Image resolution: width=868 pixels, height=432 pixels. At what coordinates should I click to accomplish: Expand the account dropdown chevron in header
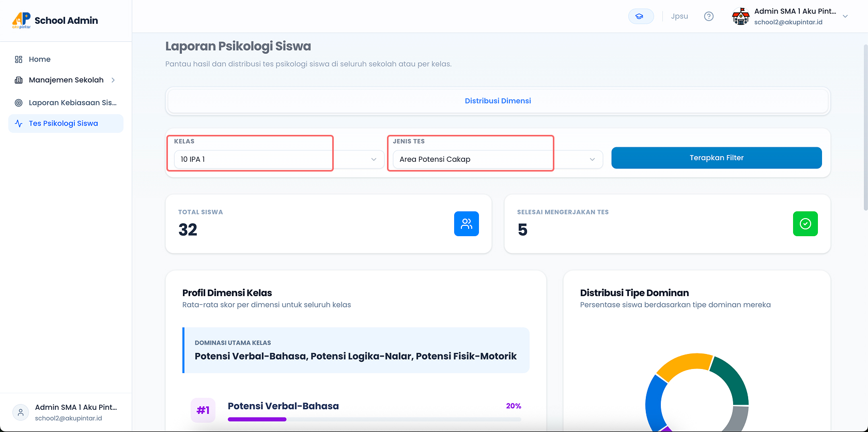click(x=845, y=17)
